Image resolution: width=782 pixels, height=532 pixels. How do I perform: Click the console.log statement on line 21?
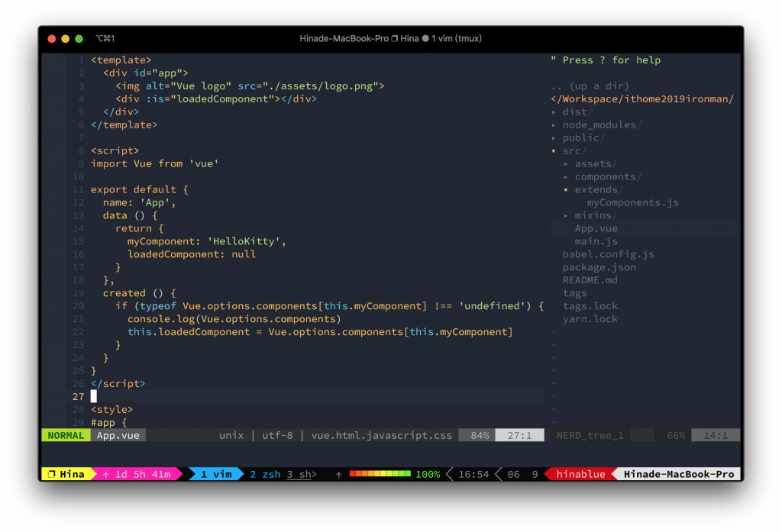[x=234, y=319]
